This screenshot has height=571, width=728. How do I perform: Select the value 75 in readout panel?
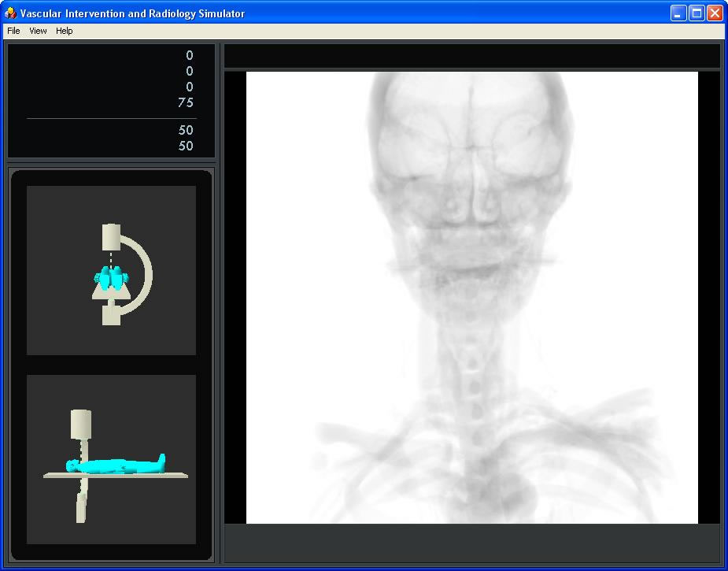click(x=185, y=102)
